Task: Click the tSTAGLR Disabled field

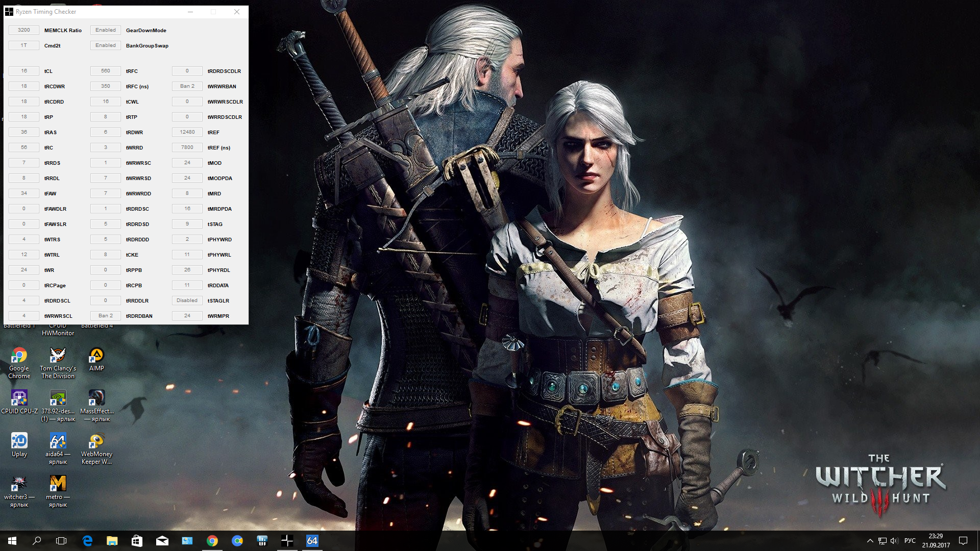Action: tap(187, 300)
